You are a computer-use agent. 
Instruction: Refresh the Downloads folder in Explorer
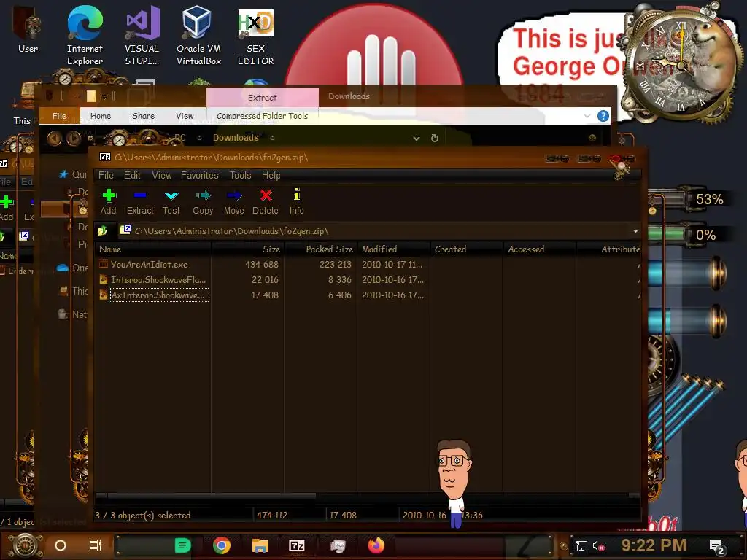[435, 138]
